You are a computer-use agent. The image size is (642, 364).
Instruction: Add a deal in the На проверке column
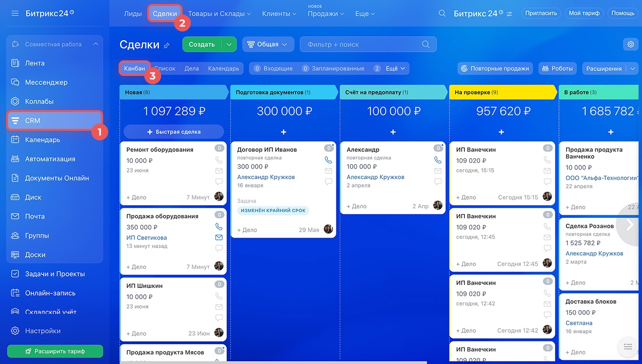(501, 132)
